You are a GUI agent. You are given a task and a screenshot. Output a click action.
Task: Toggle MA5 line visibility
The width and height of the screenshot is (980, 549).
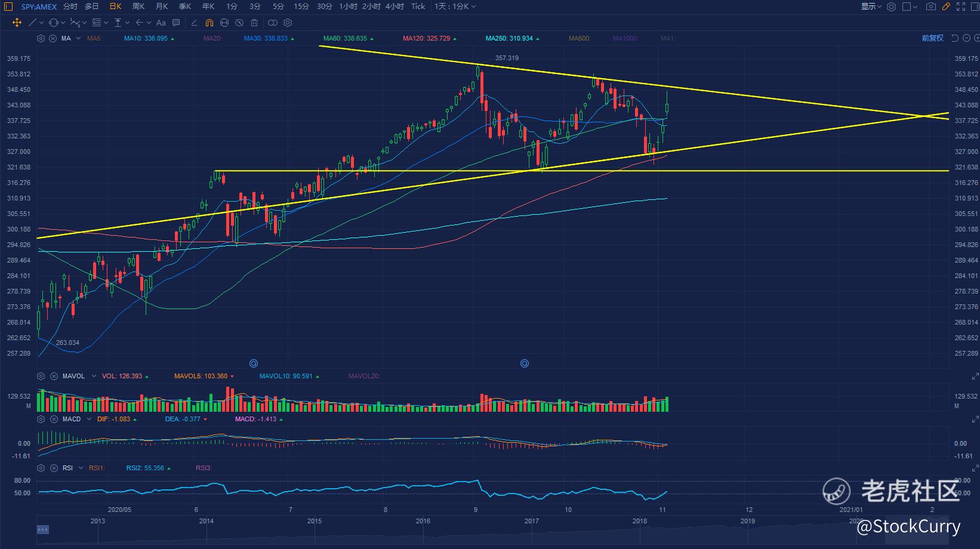(94, 38)
